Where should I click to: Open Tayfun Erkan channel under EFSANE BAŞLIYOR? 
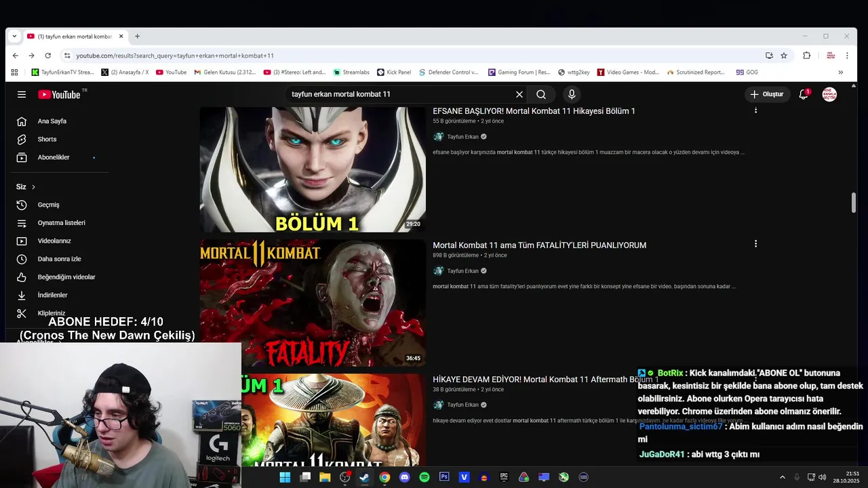point(462,137)
